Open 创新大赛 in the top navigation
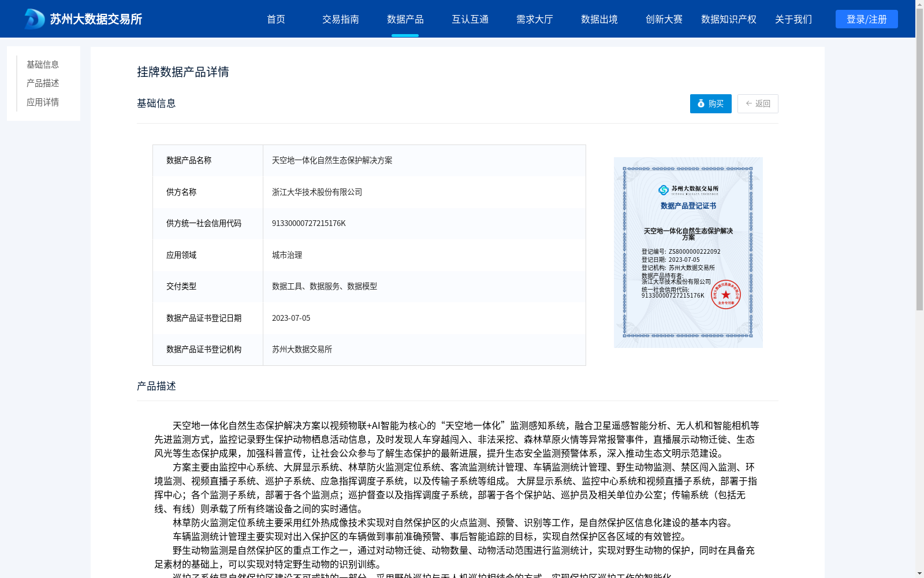Screen dimensions: 924x578 [664, 19]
